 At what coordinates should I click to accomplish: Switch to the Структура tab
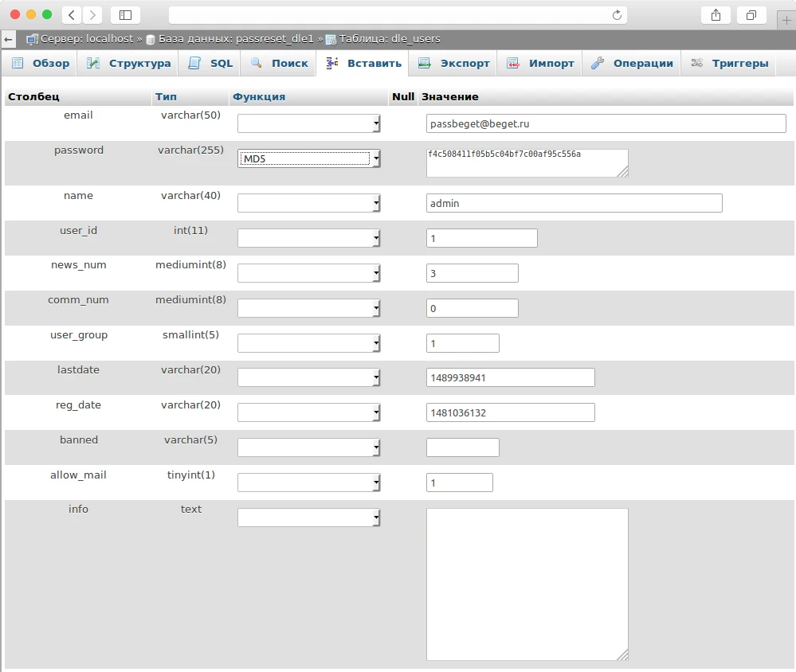pos(129,64)
